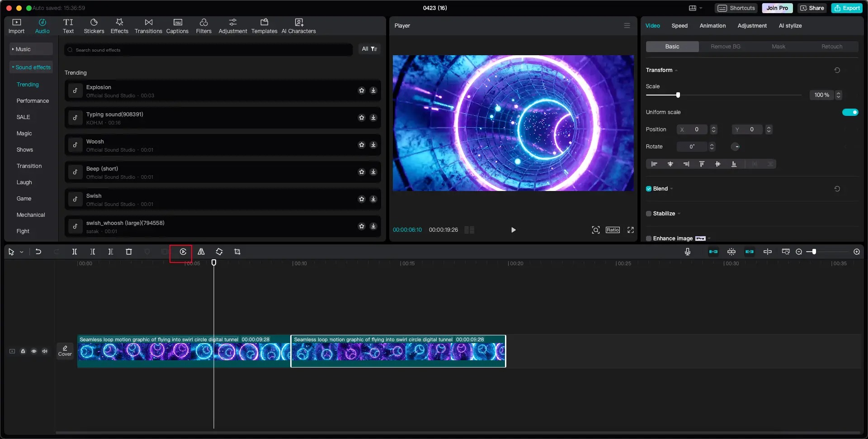Click the reverse playback icon
Image resolution: width=868 pixels, height=439 pixels.
[x=183, y=252]
